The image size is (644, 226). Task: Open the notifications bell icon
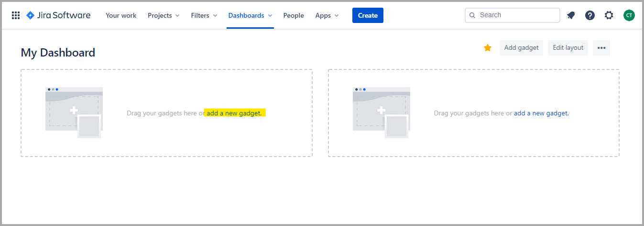point(571,15)
